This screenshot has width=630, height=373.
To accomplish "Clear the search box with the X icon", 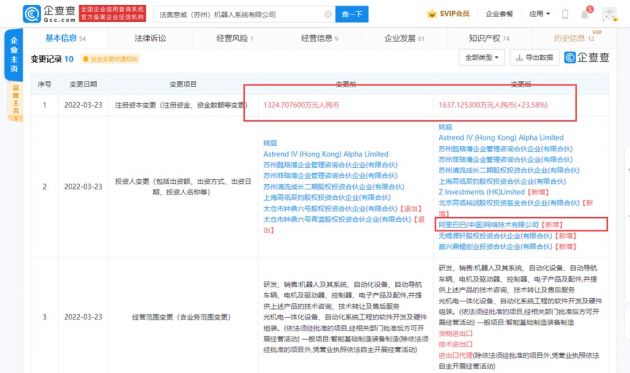I will point(328,14).
